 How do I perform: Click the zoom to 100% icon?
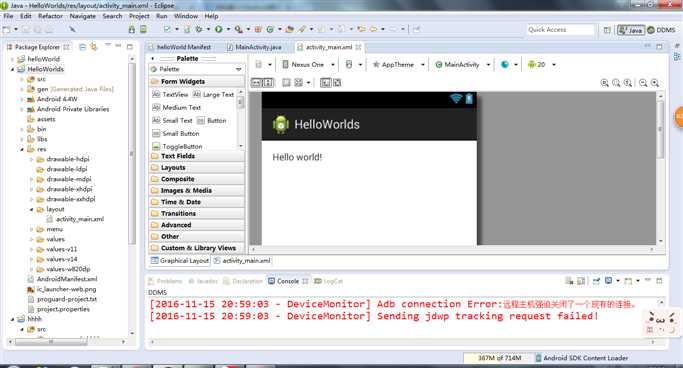[628, 83]
